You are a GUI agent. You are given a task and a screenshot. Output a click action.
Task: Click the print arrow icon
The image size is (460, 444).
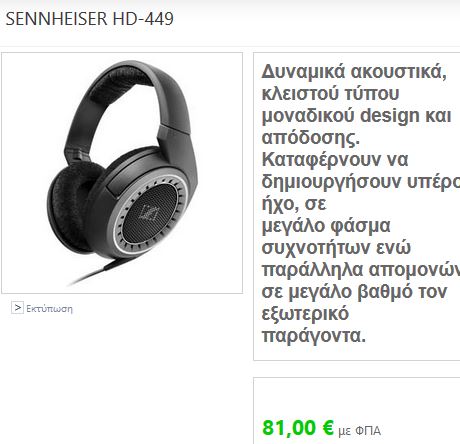click(x=17, y=307)
